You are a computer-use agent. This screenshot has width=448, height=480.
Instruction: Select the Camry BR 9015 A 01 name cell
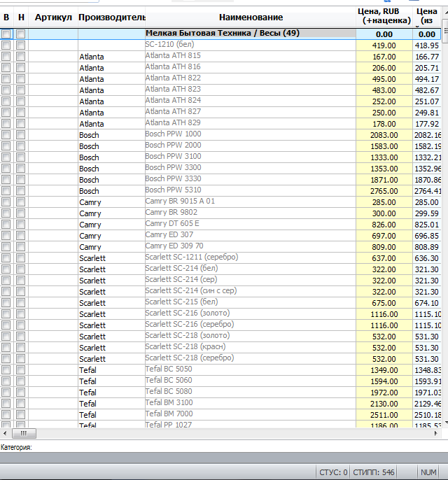[251, 202]
